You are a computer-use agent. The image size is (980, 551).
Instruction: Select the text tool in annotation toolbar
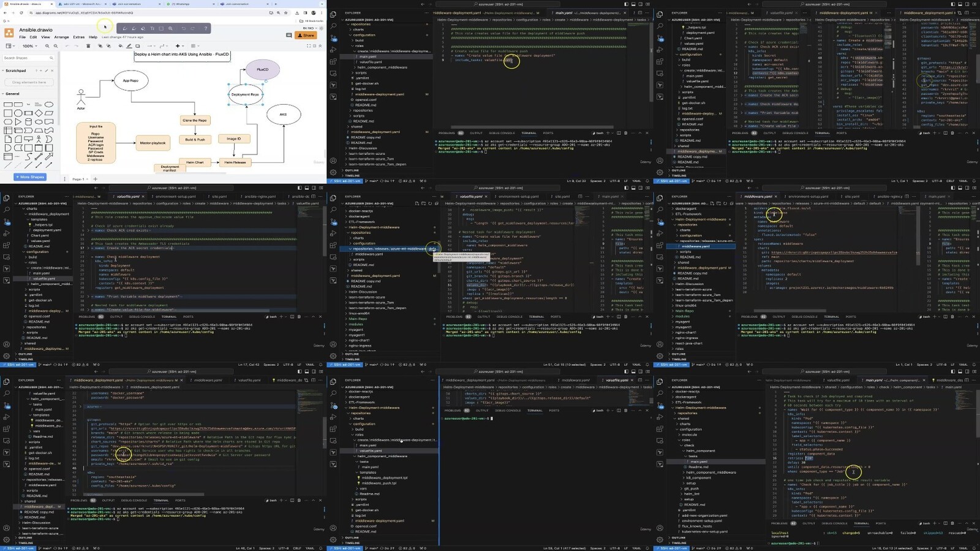coord(152,28)
